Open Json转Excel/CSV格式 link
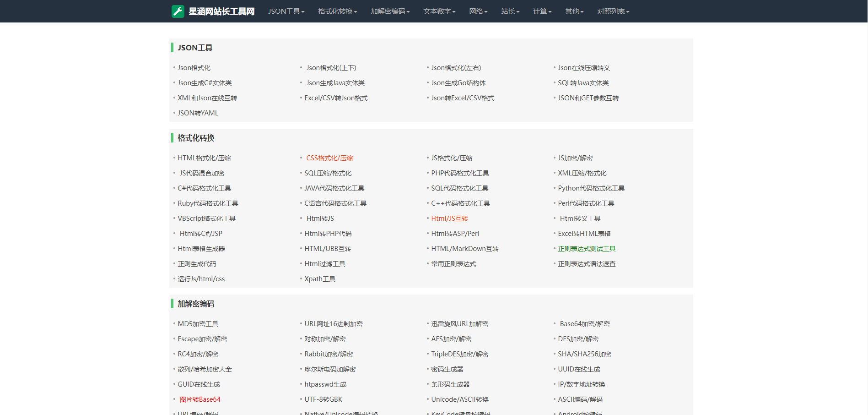 [463, 98]
